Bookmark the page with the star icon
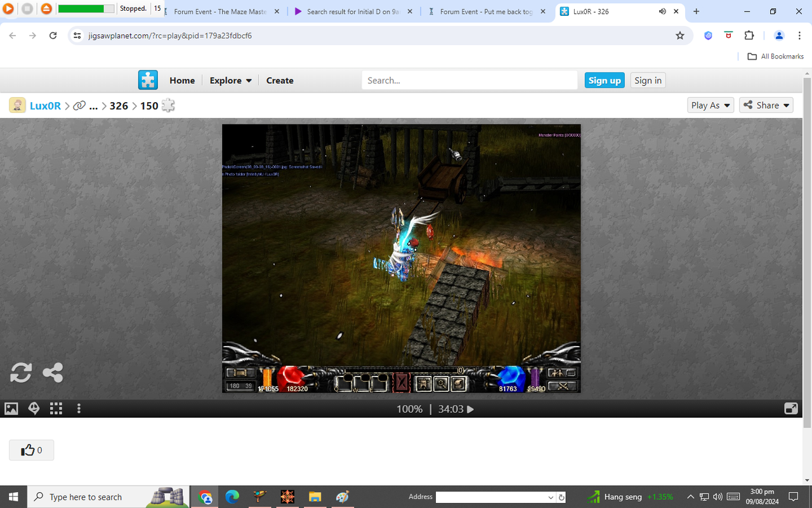Image resolution: width=812 pixels, height=508 pixels. click(x=680, y=36)
